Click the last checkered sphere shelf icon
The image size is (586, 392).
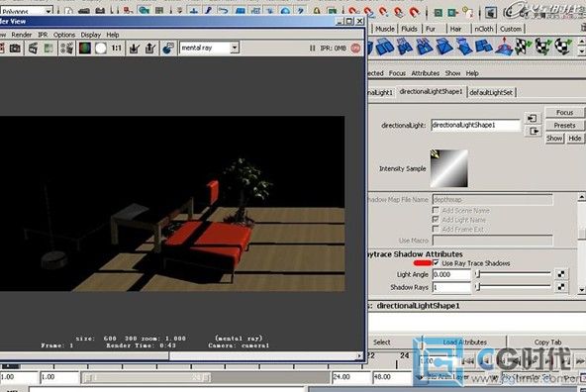[562, 47]
